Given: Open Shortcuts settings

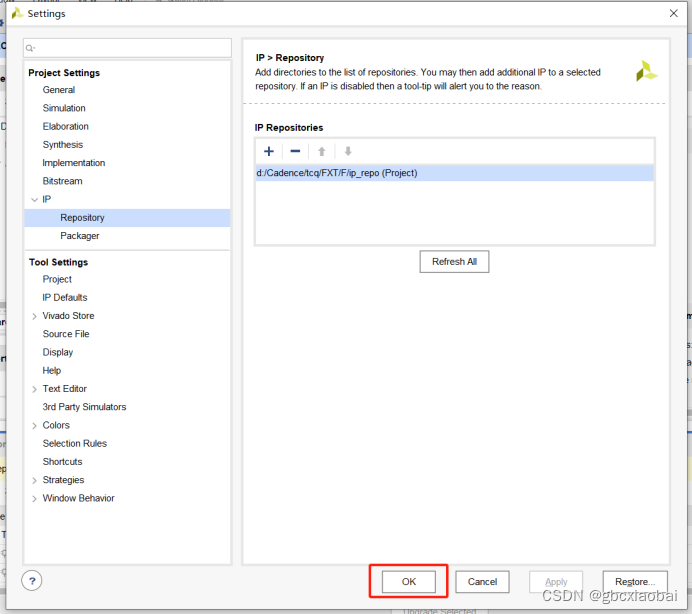Looking at the screenshot, I should coord(62,462).
